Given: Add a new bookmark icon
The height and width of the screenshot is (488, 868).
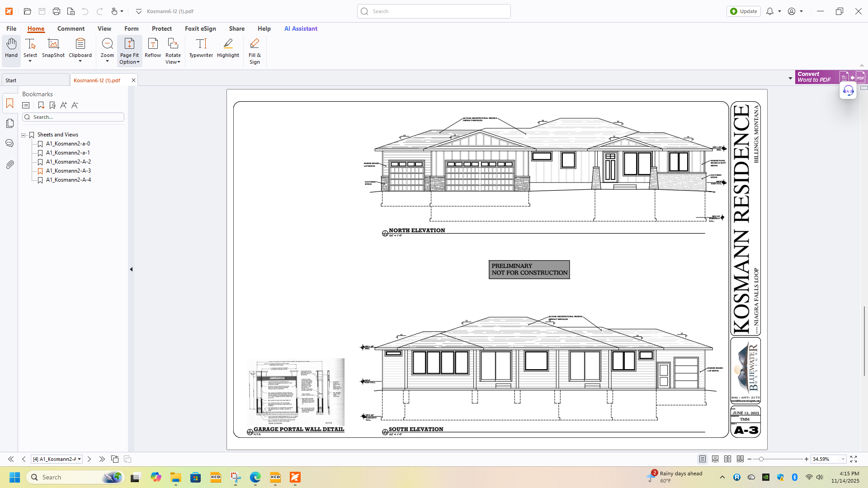Looking at the screenshot, I should coord(41,105).
